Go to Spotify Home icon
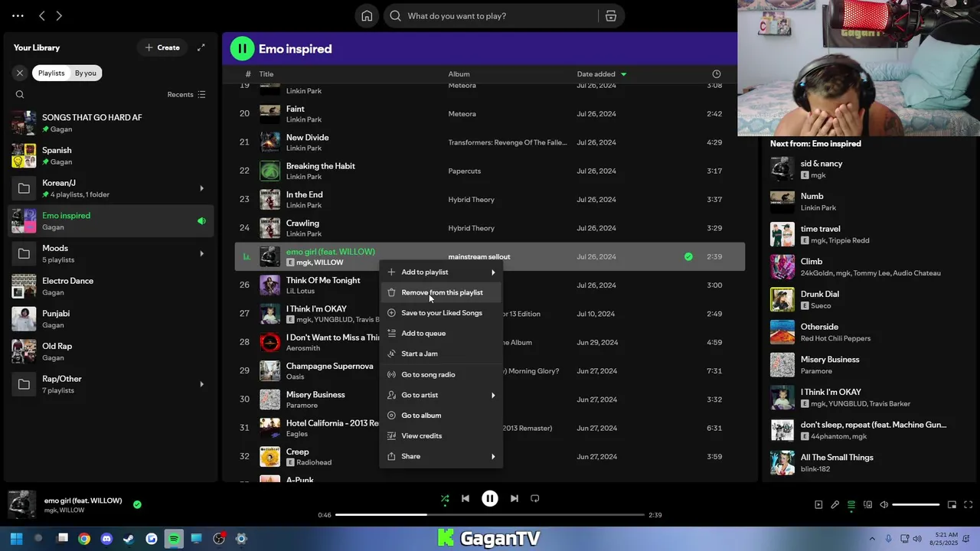Screen dimensions: 980x551 [367, 16]
